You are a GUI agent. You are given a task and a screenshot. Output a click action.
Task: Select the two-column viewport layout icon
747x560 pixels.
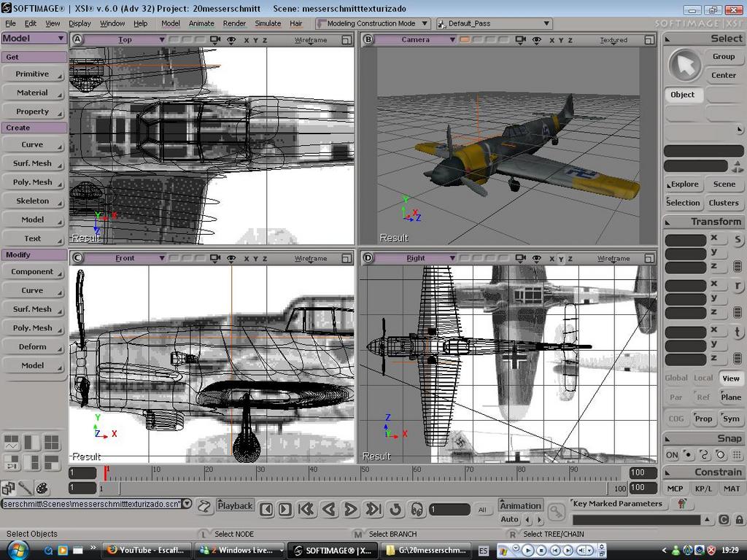click(x=31, y=443)
